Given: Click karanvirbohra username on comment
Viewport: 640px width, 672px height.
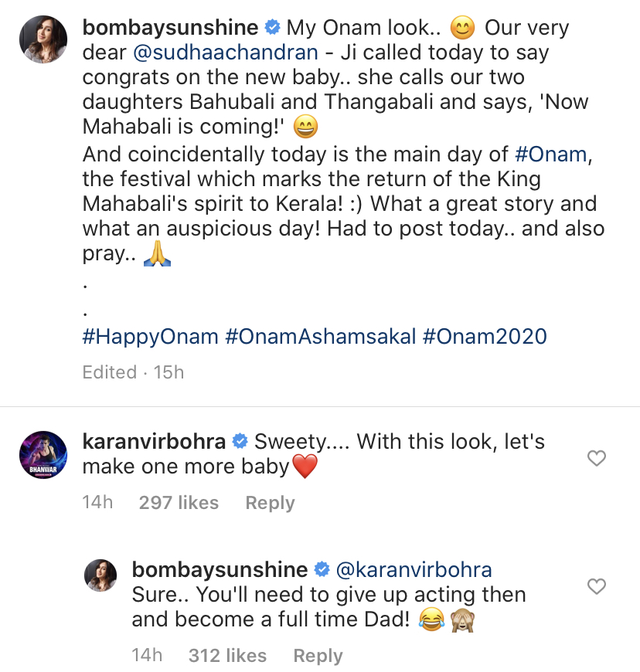Looking at the screenshot, I should [x=154, y=442].
